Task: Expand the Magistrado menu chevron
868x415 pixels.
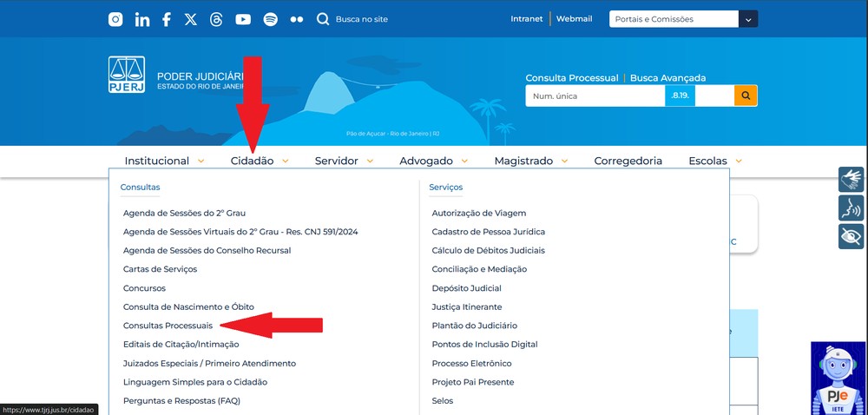Action: pos(565,161)
